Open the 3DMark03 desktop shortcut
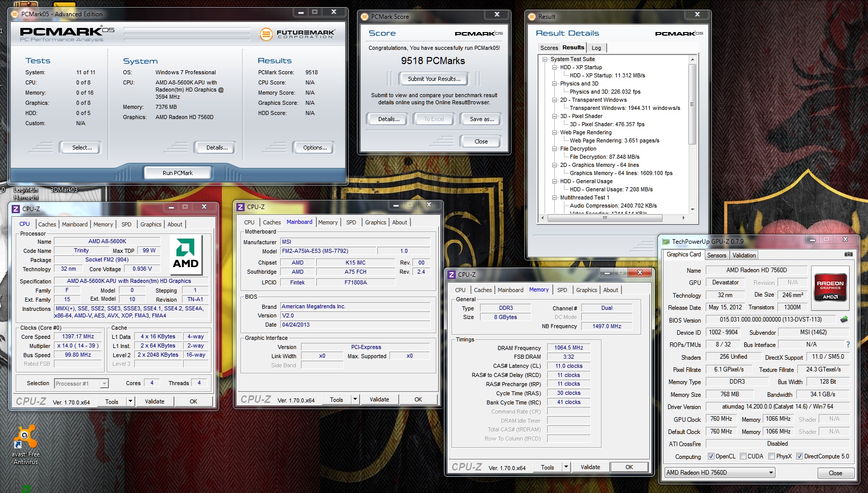 coord(64,190)
